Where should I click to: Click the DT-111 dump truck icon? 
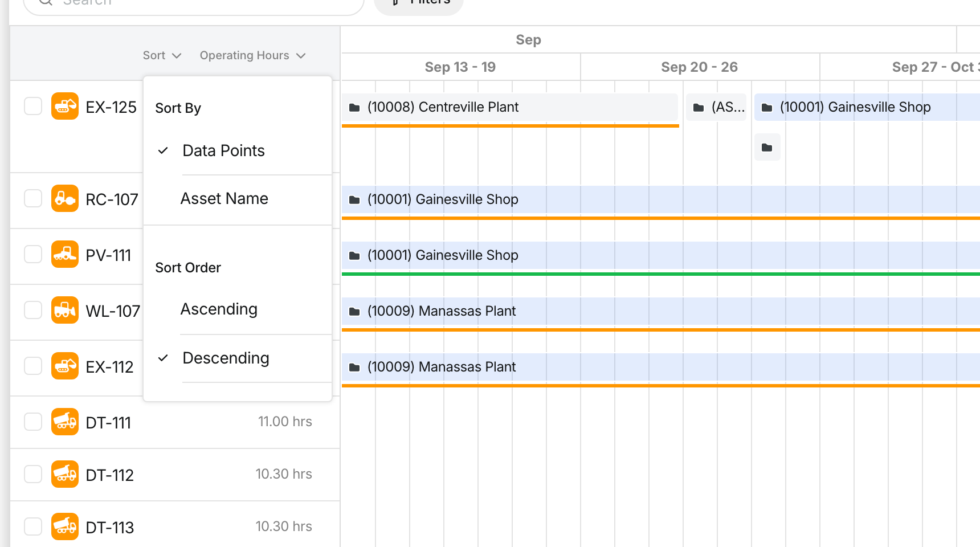click(65, 422)
